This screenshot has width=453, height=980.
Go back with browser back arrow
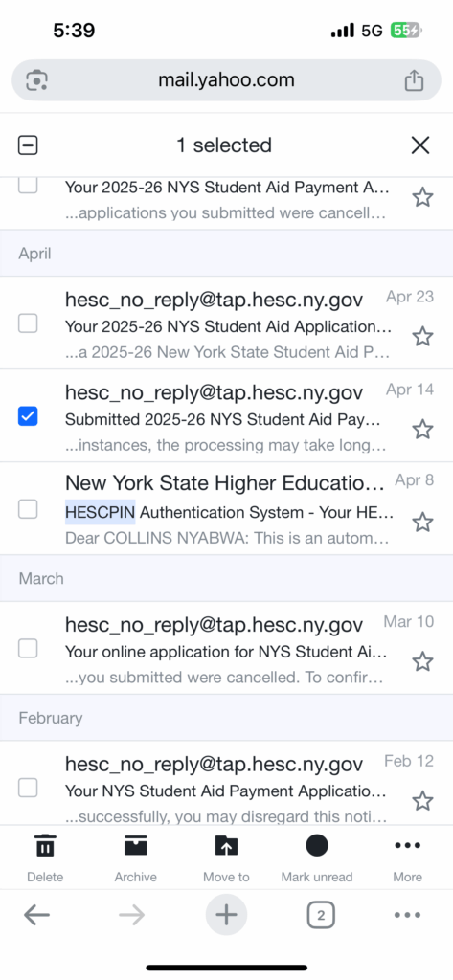[x=37, y=916]
